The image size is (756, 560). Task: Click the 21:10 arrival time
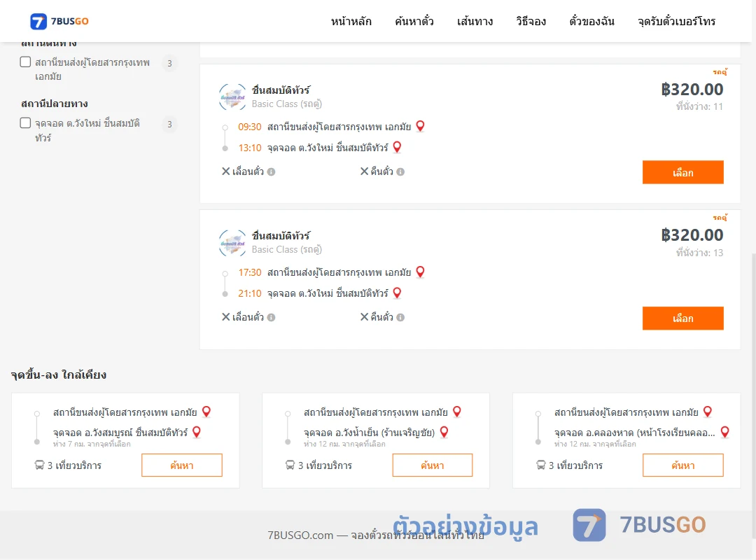click(250, 293)
